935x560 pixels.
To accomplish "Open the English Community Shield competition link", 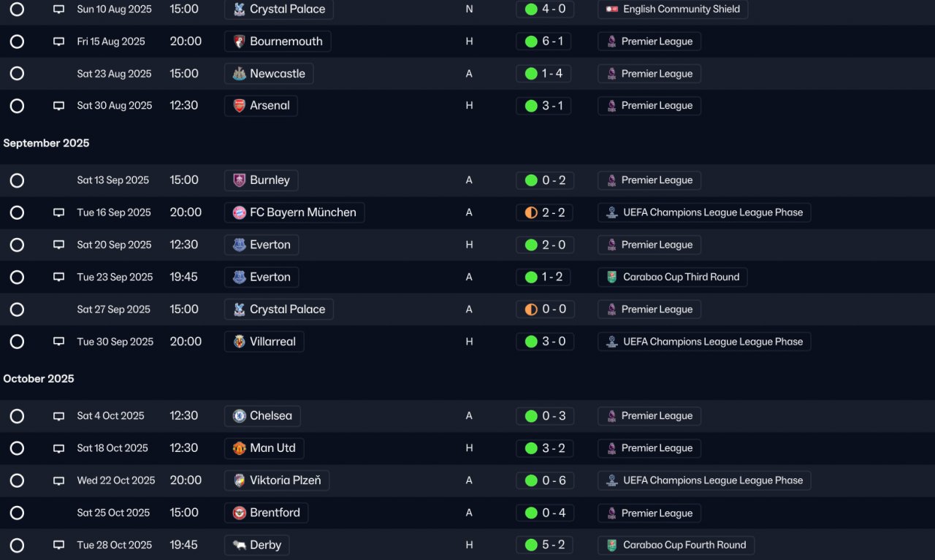I will tap(673, 9).
